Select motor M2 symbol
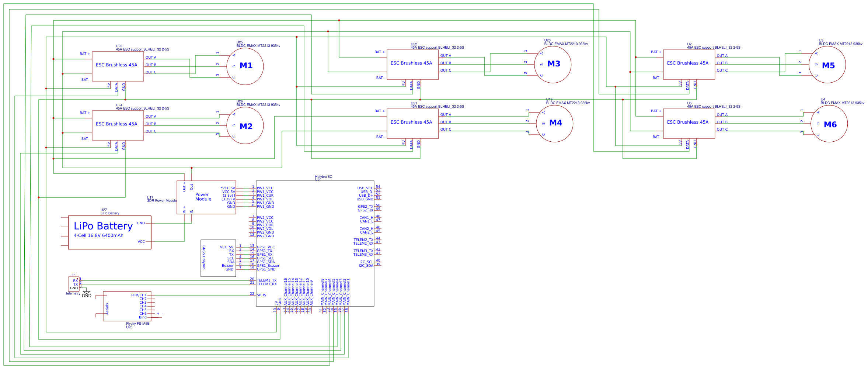The image size is (868, 369). click(x=245, y=125)
